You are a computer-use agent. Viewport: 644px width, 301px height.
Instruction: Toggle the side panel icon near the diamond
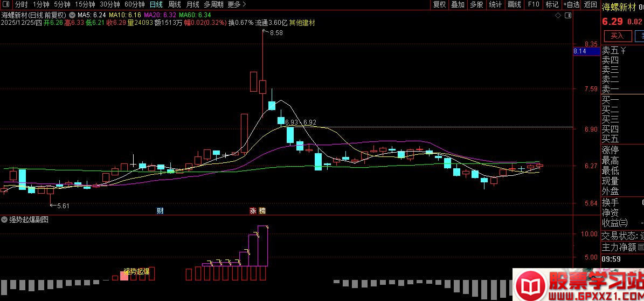pyautogui.click(x=567, y=16)
